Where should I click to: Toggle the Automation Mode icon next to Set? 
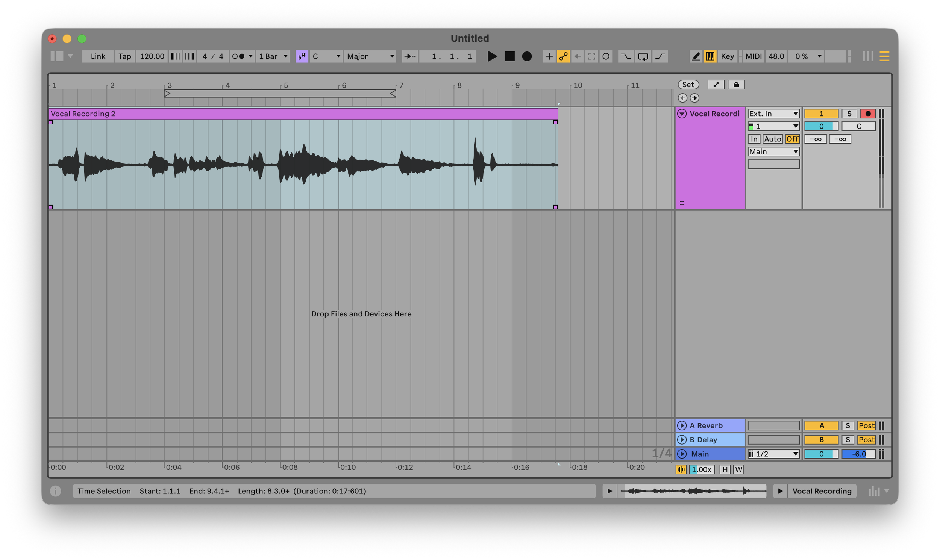click(716, 85)
